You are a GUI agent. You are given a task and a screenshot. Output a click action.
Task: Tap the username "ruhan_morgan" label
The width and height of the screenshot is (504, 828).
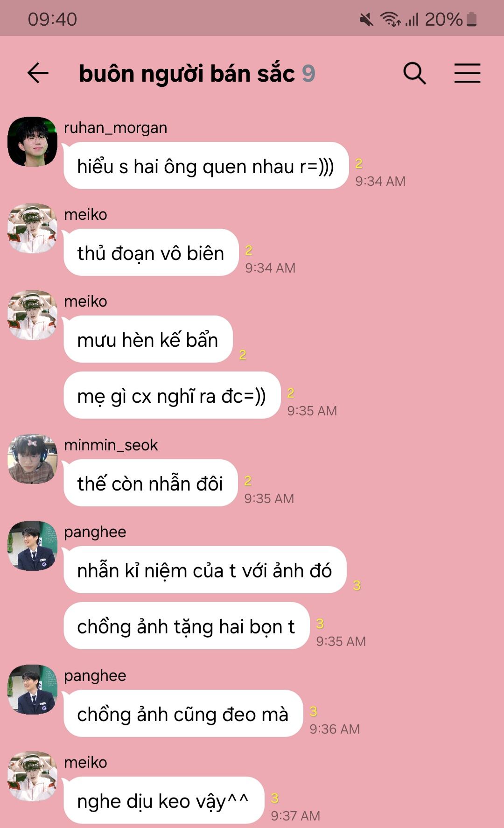[116, 128]
